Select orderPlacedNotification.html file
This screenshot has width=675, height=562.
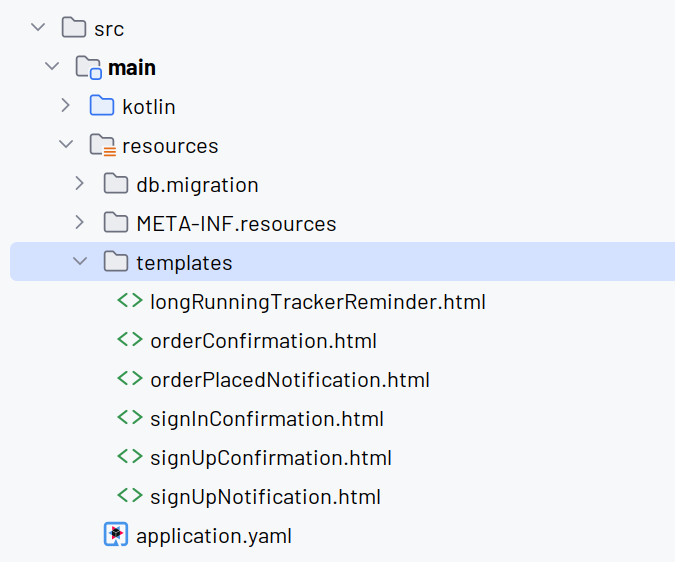(290, 380)
